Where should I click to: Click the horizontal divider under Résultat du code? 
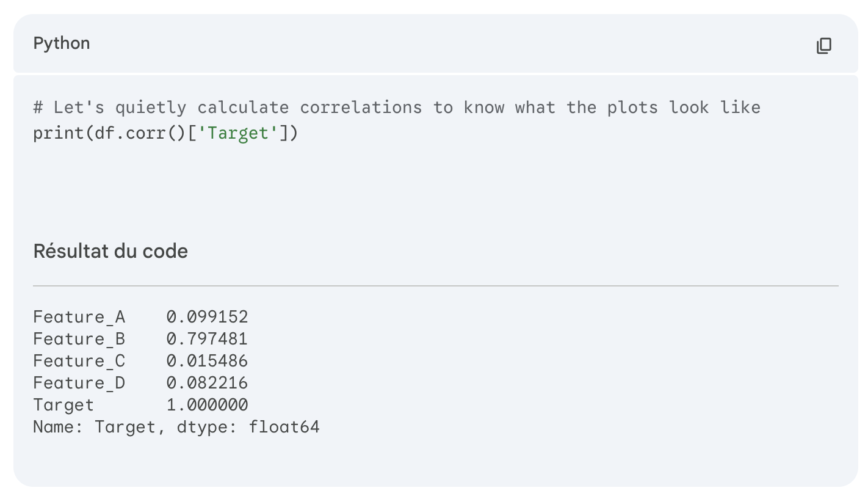coord(435,285)
